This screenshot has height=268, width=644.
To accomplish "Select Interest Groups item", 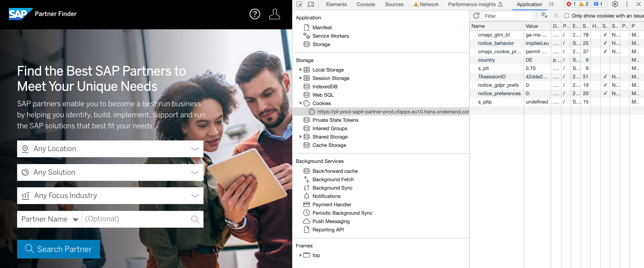I will coord(329,128).
